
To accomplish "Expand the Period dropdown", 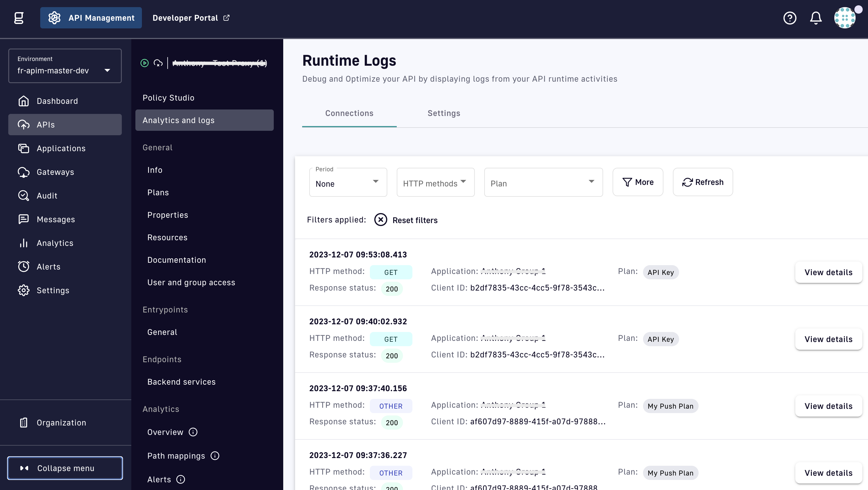I will [x=348, y=183].
